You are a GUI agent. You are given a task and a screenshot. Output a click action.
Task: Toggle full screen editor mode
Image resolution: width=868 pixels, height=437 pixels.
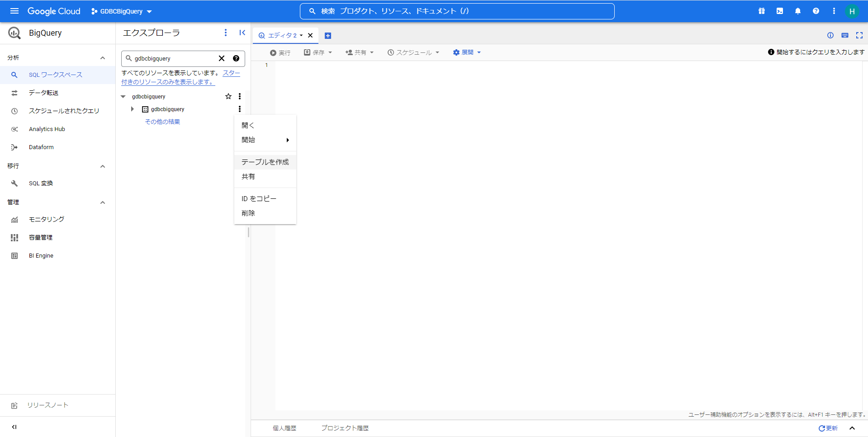click(x=859, y=35)
